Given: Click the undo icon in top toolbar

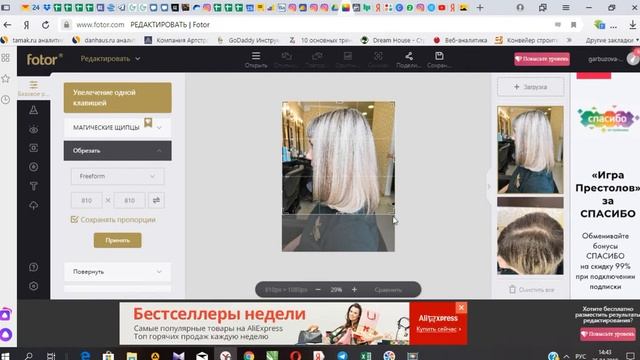Looking at the screenshot, I should 287,56.
